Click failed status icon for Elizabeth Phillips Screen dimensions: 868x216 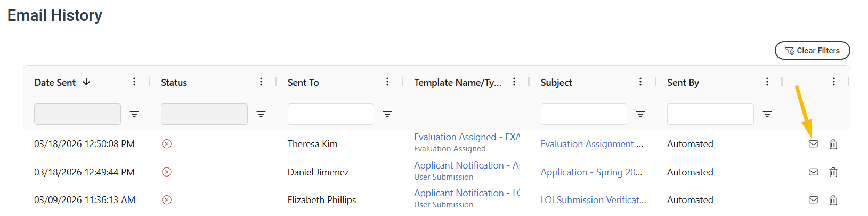coord(167,199)
